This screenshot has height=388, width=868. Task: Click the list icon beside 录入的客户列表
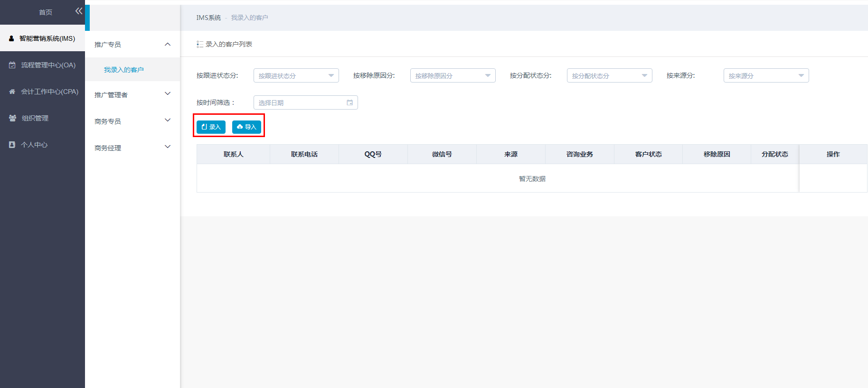200,44
